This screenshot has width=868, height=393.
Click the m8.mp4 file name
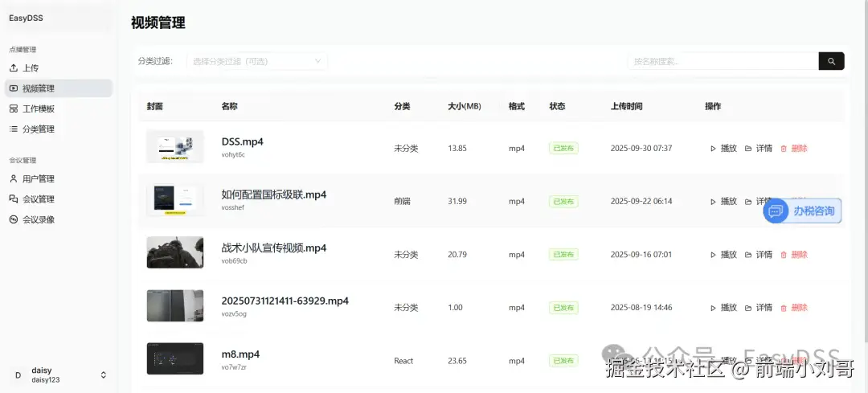click(x=240, y=354)
